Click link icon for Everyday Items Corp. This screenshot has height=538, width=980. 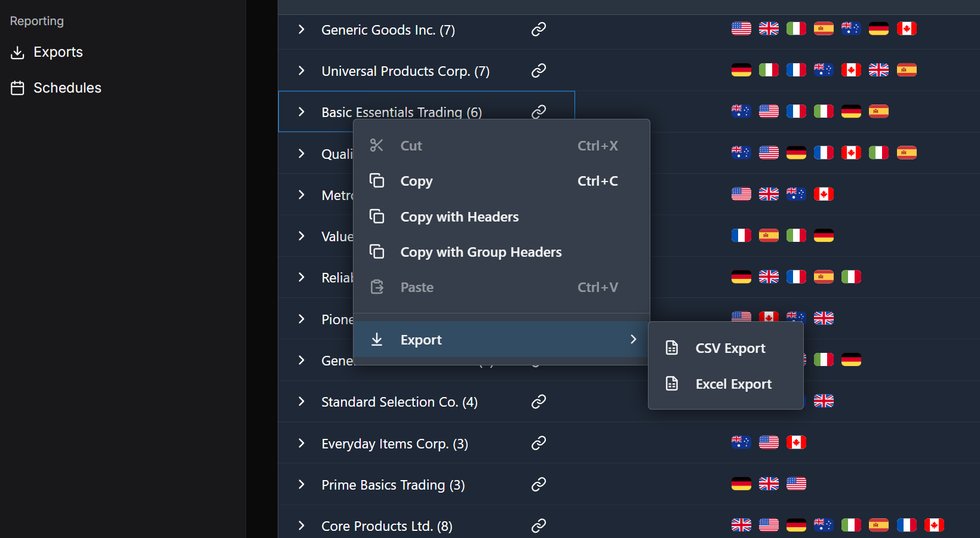(x=539, y=442)
